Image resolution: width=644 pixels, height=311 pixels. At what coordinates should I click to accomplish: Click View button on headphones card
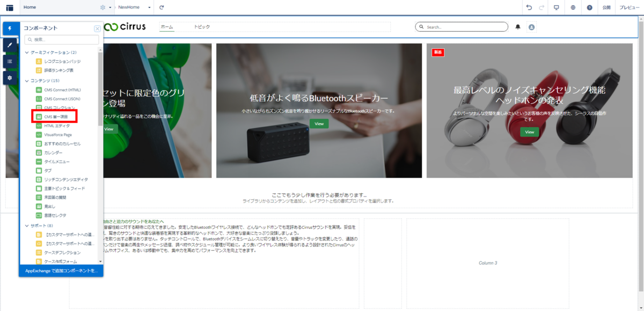[530, 132]
